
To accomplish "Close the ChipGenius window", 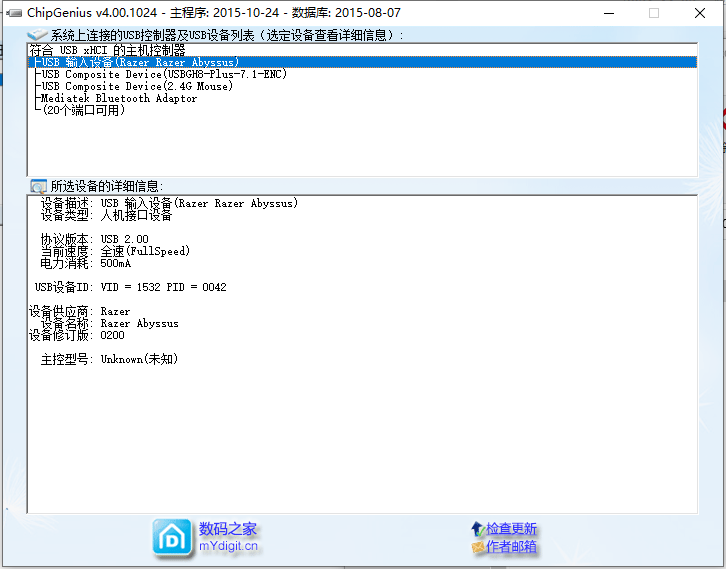I will point(700,13).
